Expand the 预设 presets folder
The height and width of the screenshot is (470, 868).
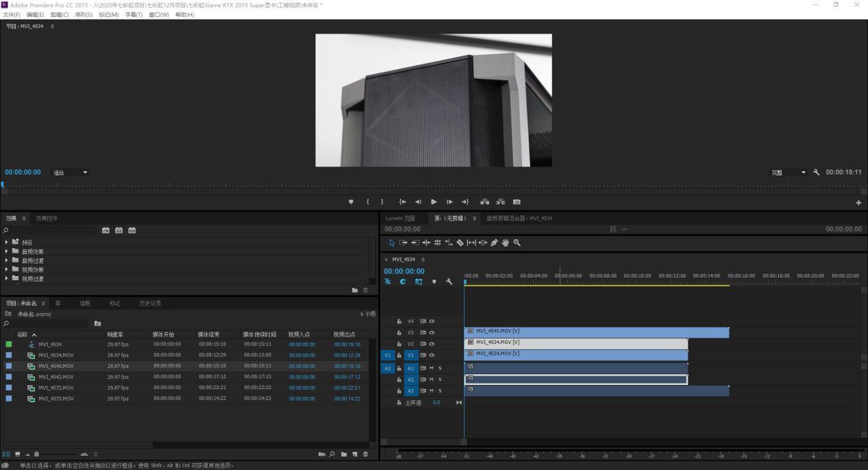tap(7, 242)
